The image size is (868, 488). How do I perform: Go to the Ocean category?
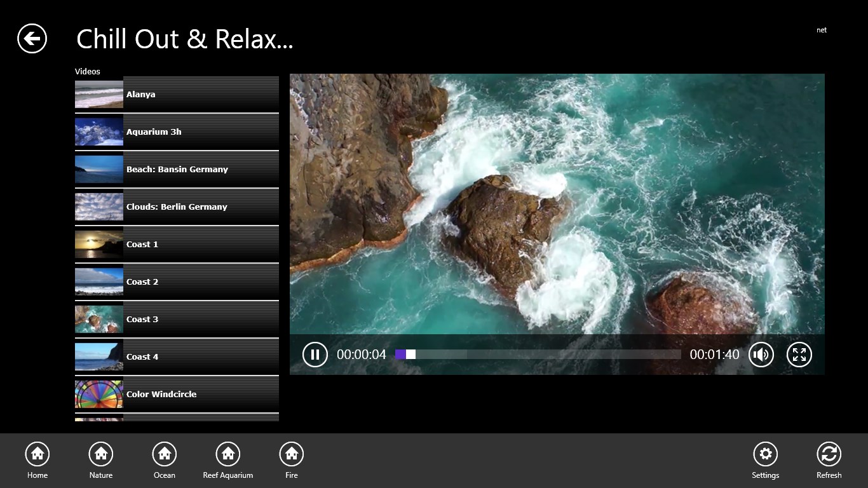[165, 454]
